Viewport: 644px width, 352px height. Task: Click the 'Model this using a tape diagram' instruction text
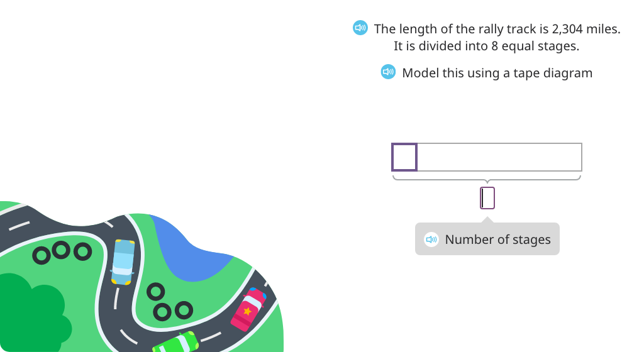point(497,73)
